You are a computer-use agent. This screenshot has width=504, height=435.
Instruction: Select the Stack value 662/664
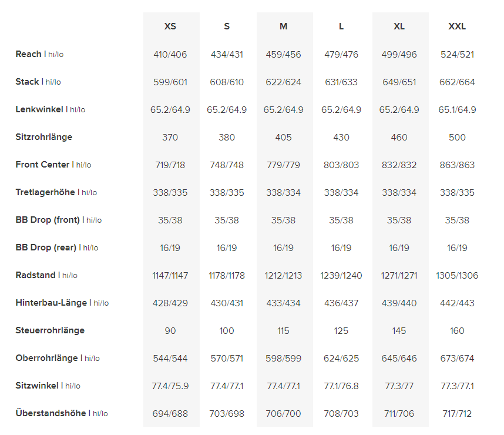(457, 82)
